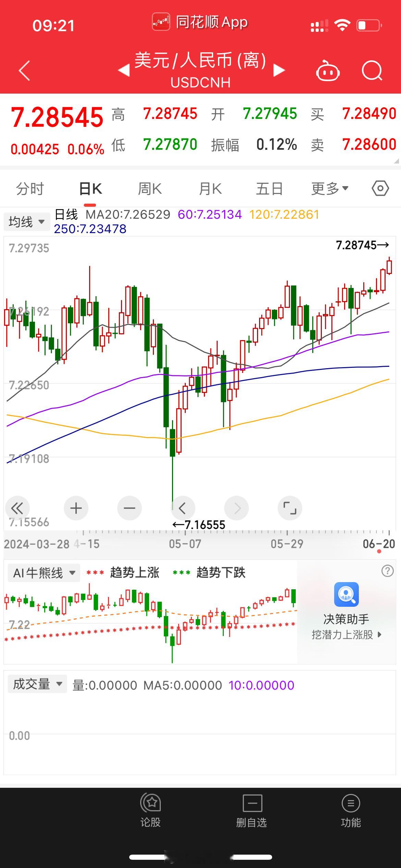Move chart cursor right one candle
The image size is (401, 868).
(236, 508)
